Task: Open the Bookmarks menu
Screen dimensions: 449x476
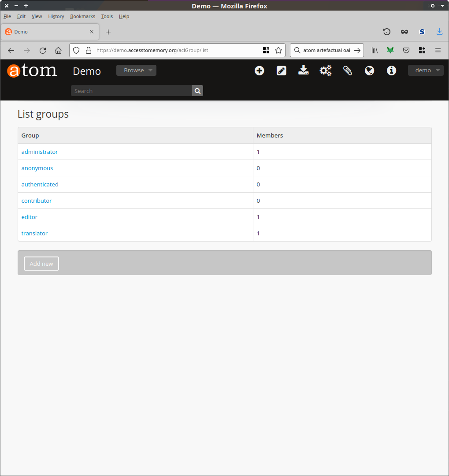Action: [82, 16]
